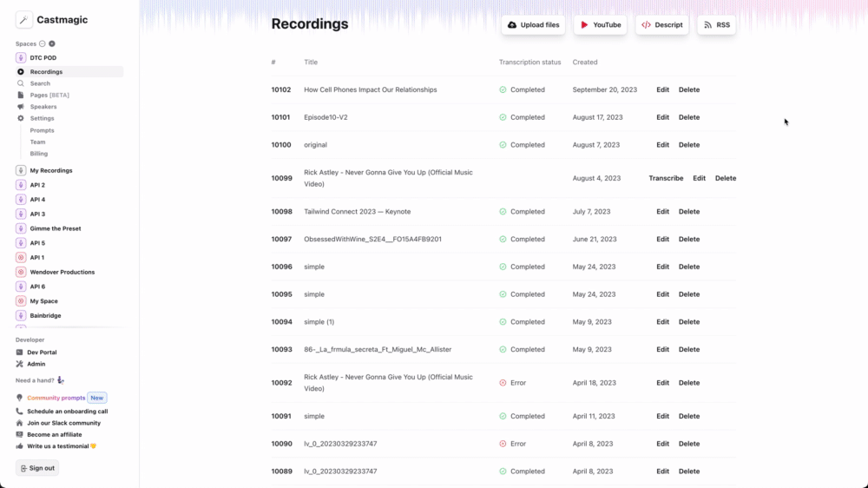Open Billing under Settings
The width and height of the screenshot is (868, 488).
tap(39, 154)
